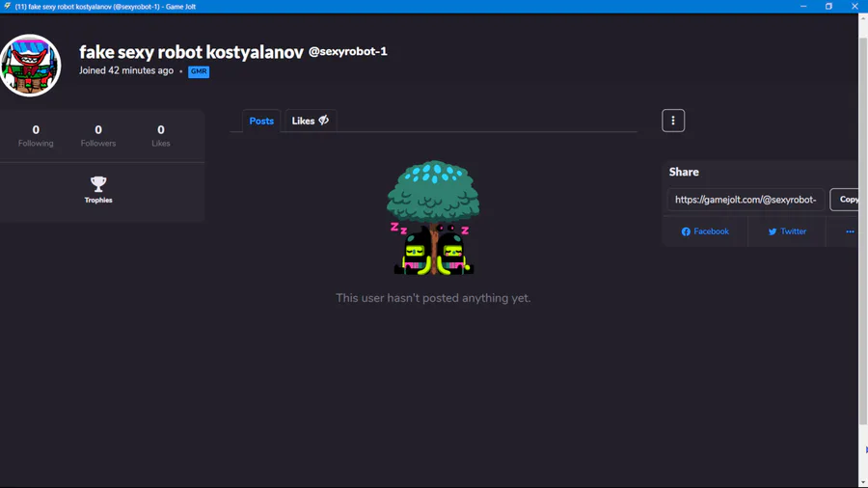Viewport: 868px width, 488px height.
Task: Click the 'Joined 42 minutes ago' text
Action: click(125, 70)
